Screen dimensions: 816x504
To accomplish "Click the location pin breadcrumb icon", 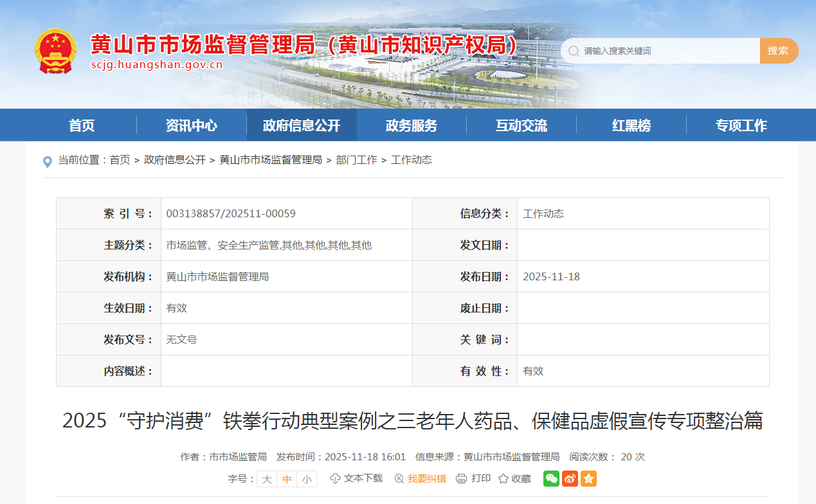I will 47,161.
